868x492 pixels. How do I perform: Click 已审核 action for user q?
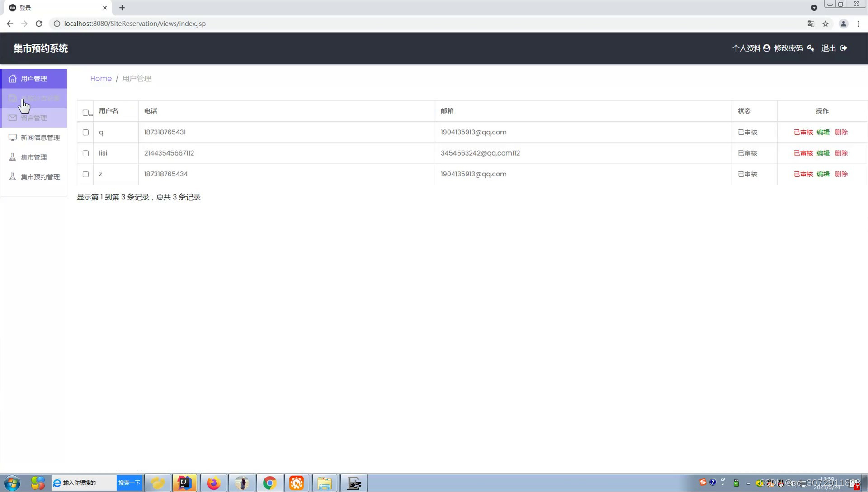[803, 132]
